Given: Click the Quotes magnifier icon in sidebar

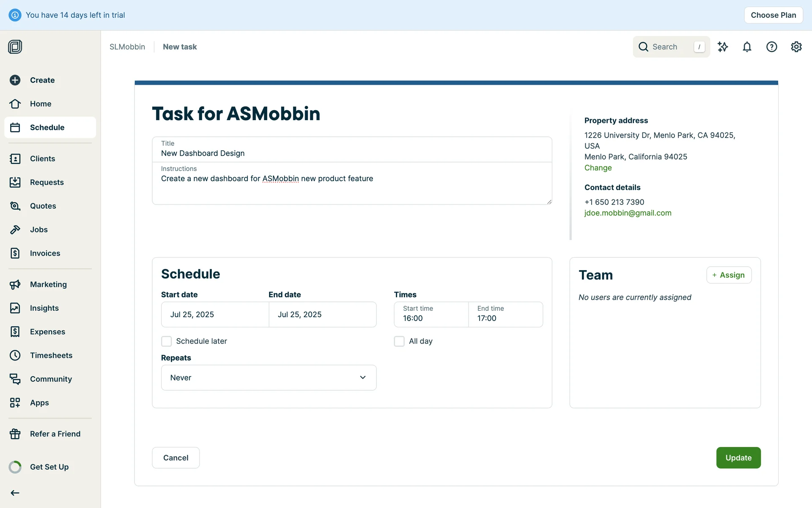Looking at the screenshot, I should (x=15, y=206).
